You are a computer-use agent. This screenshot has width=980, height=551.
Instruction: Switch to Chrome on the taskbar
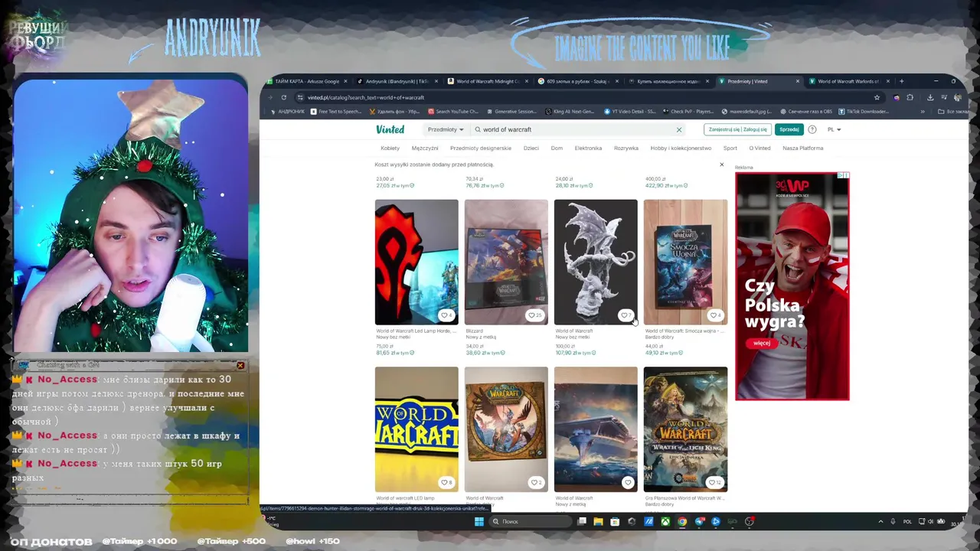pos(682,521)
